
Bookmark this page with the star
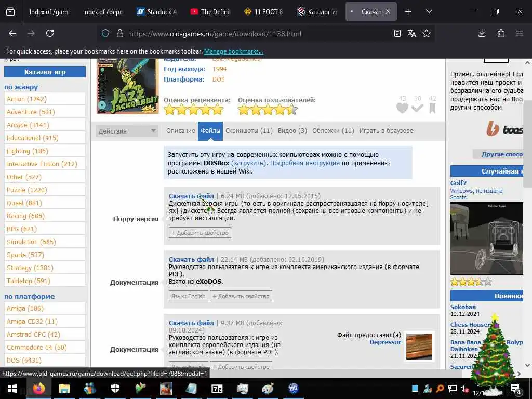pyautogui.click(x=427, y=33)
